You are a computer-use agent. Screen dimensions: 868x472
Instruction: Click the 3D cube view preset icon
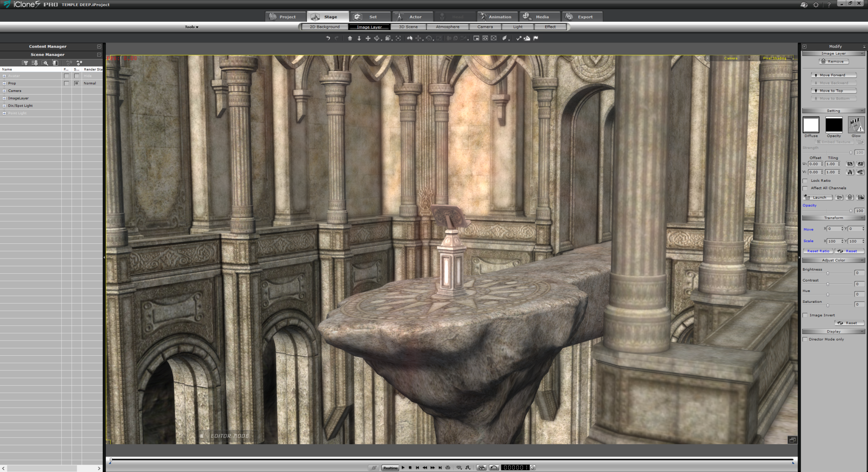click(388, 38)
